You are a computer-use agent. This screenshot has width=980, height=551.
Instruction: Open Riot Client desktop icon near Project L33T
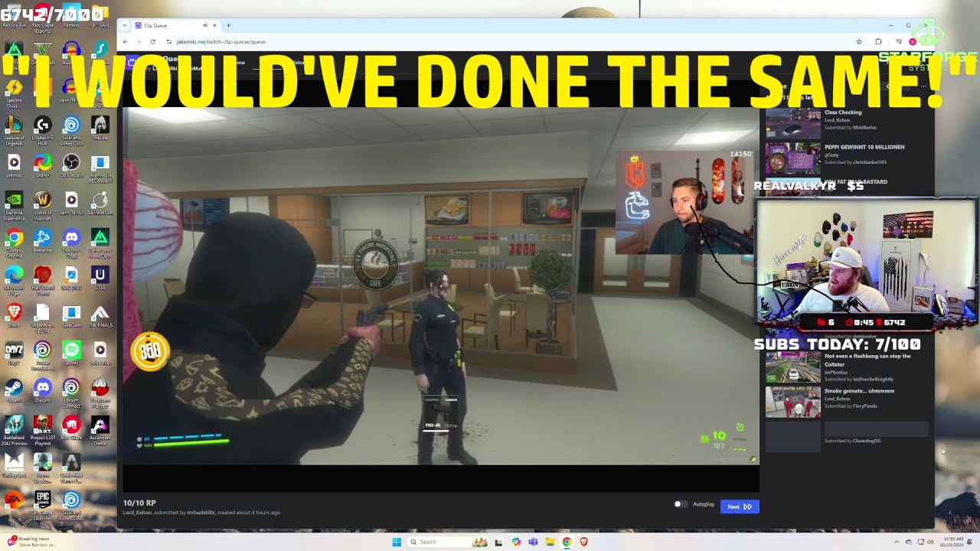point(71,427)
